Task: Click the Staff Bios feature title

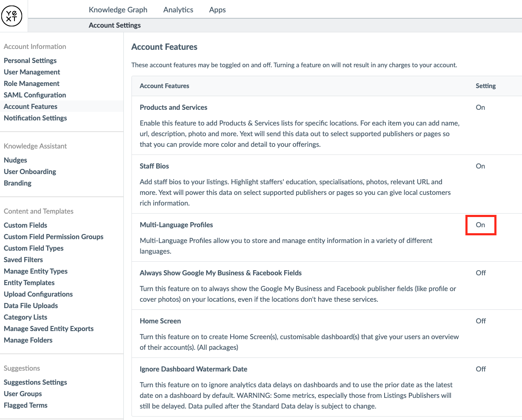Action: (154, 166)
